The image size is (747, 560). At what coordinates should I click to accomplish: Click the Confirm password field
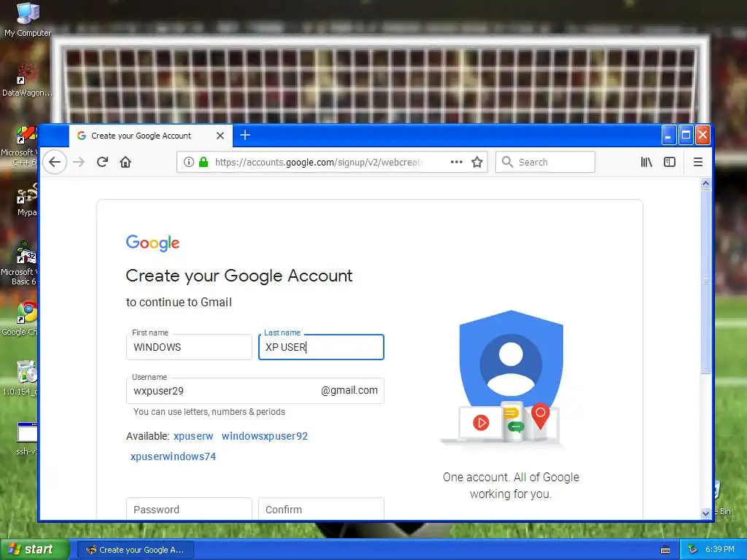tap(321, 510)
